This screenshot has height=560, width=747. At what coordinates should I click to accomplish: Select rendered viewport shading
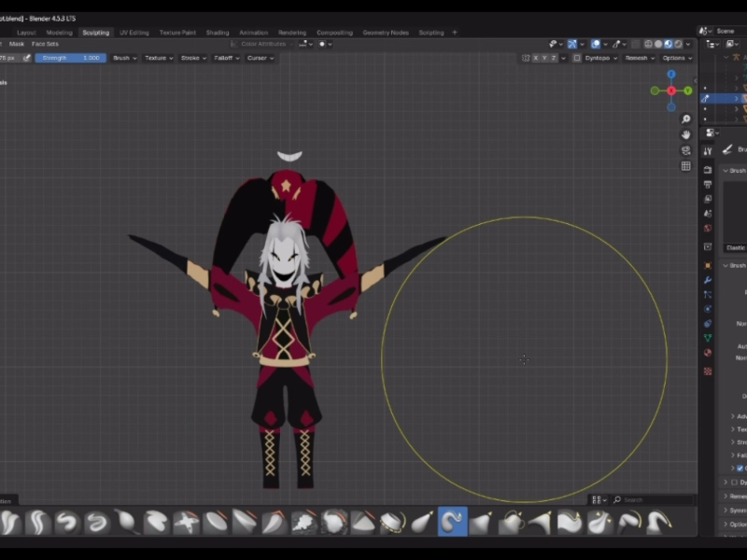coord(679,44)
